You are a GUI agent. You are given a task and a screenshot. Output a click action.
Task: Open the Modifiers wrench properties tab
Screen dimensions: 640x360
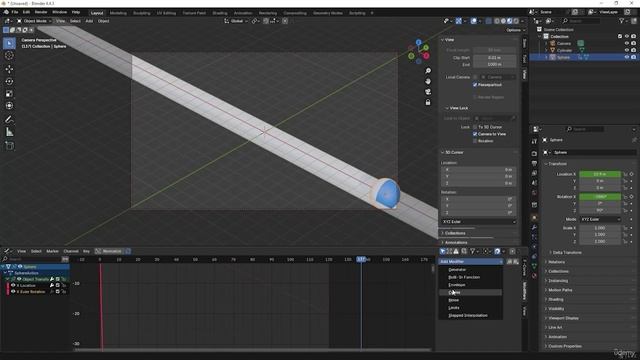534,227
